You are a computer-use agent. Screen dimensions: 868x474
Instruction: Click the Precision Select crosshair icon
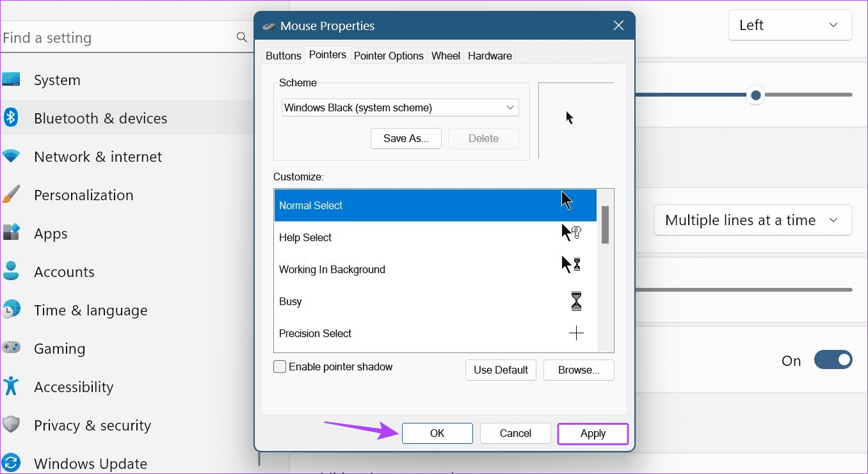click(576, 333)
